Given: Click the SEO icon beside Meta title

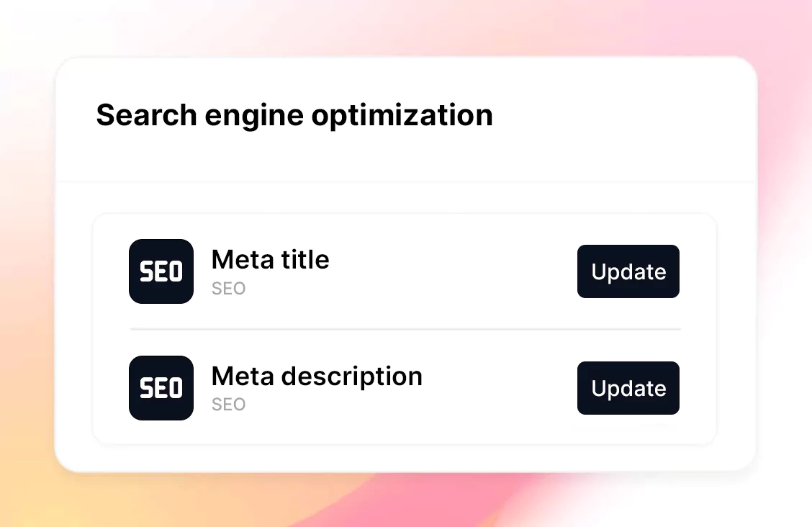Looking at the screenshot, I should [x=161, y=271].
